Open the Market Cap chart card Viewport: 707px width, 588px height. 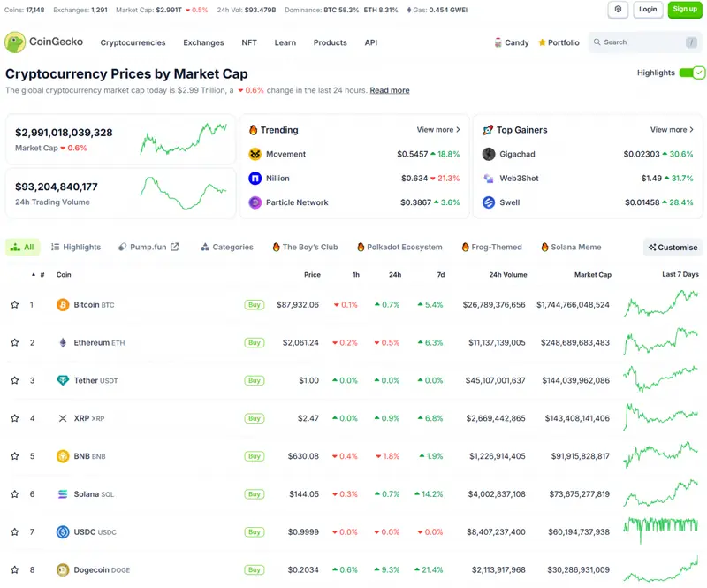(120, 140)
